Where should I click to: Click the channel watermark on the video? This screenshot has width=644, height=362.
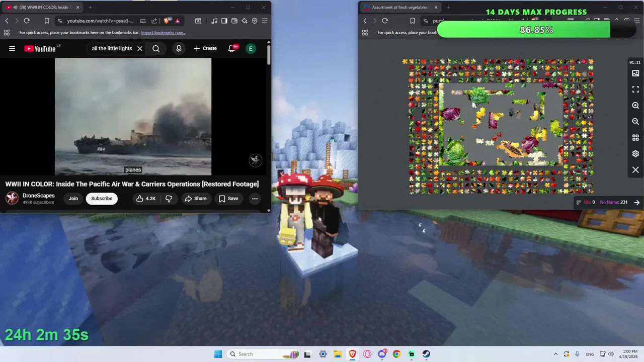click(x=256, y=160)
